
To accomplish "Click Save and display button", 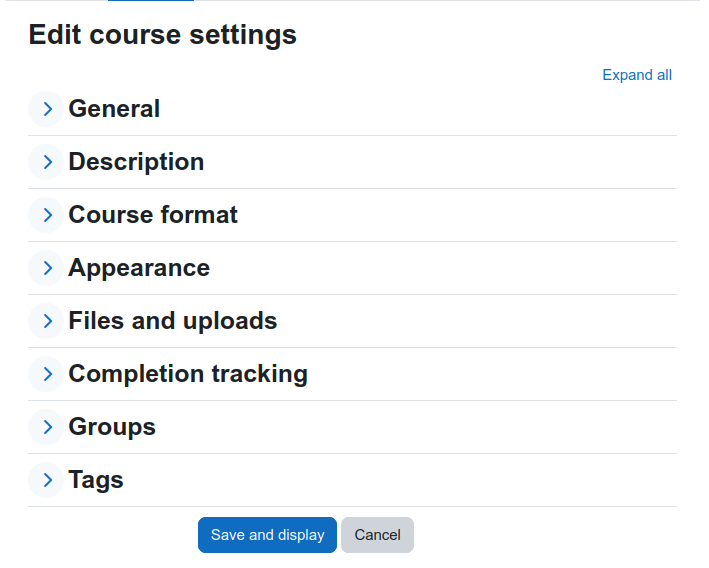I will click(267, 535).
